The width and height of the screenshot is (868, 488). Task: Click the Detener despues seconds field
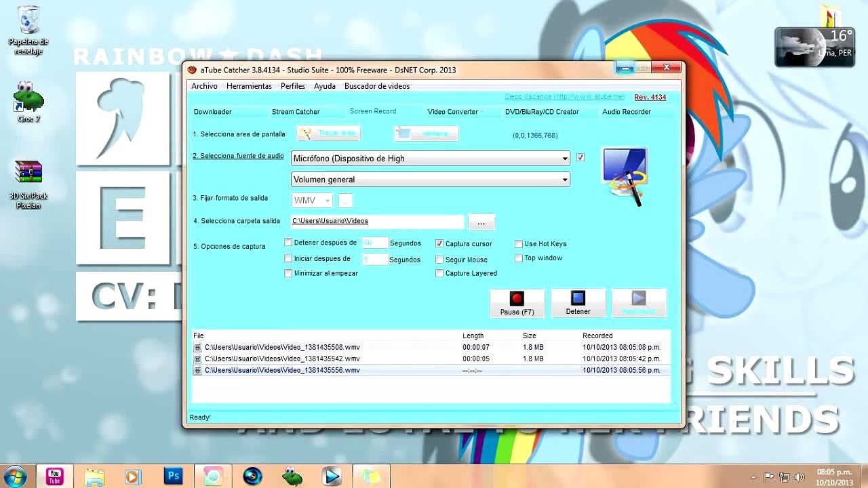click(375, 243)
